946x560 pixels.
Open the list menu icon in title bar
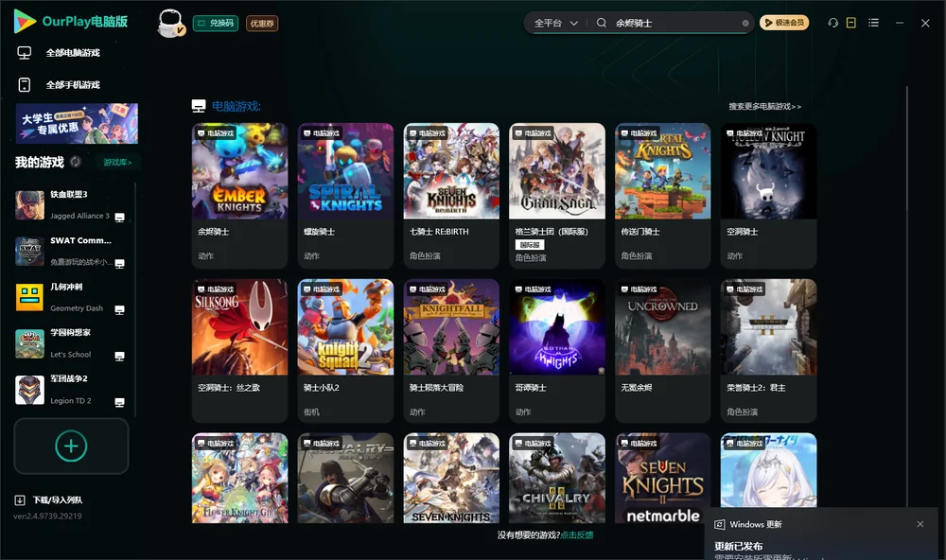[873, 23]
